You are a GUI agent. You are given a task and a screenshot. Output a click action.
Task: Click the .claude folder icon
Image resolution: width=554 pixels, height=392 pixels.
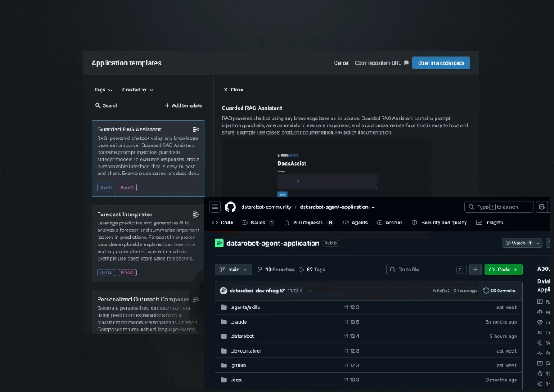(x=224, y=322)
